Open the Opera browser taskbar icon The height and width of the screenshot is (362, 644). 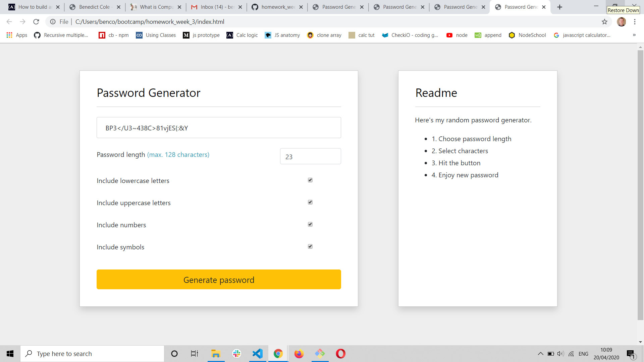click(340, 354)
